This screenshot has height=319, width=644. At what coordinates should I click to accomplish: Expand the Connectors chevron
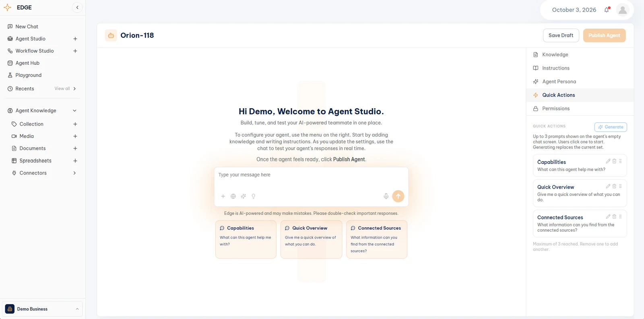pyautogui.click(x=74, y=173)
